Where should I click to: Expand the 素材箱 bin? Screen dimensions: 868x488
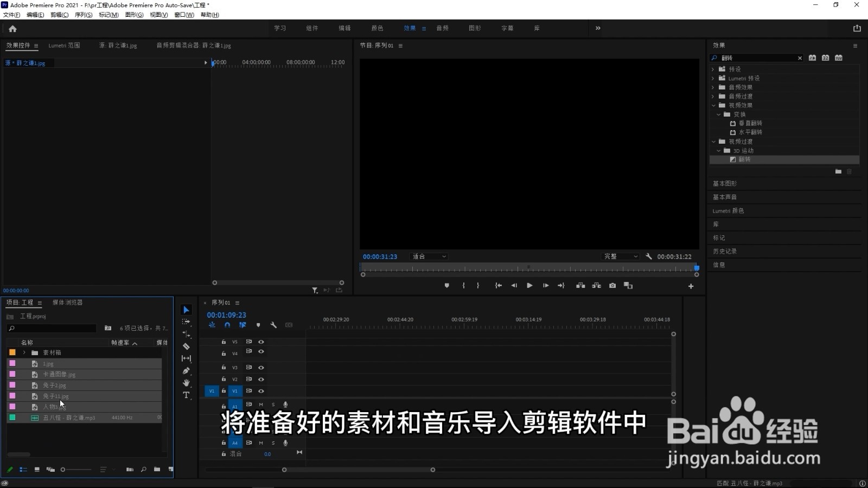coord(24,352)
